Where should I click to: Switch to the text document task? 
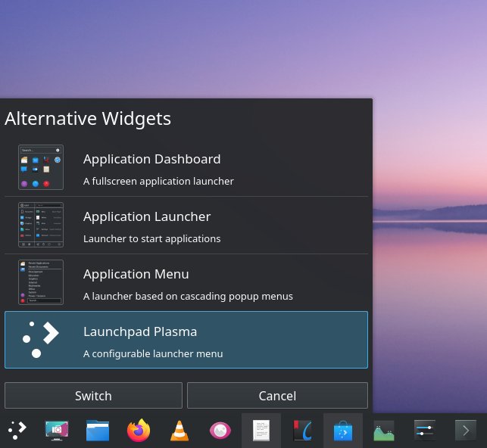(x=261, y=431)
